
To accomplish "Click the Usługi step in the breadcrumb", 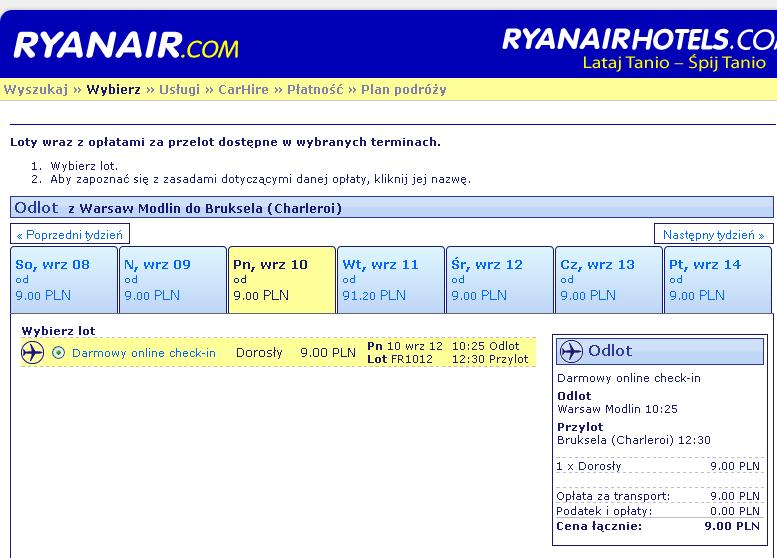I will pyautogui.click(x=179, y=90).
